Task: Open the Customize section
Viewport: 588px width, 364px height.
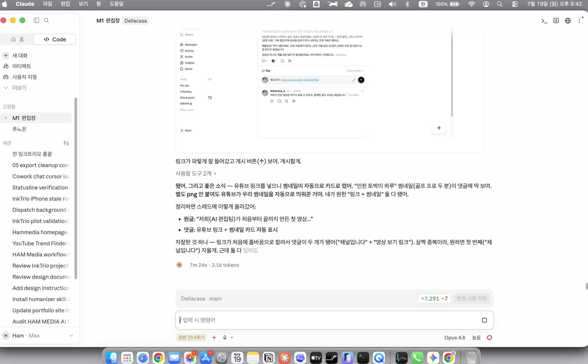Action: [24, 77]
